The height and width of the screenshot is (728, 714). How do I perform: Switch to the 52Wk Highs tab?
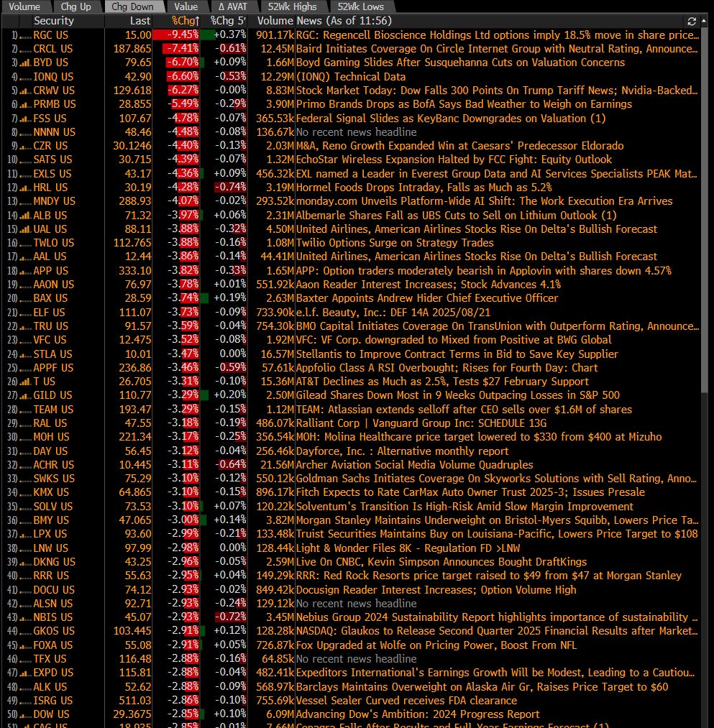292,6
